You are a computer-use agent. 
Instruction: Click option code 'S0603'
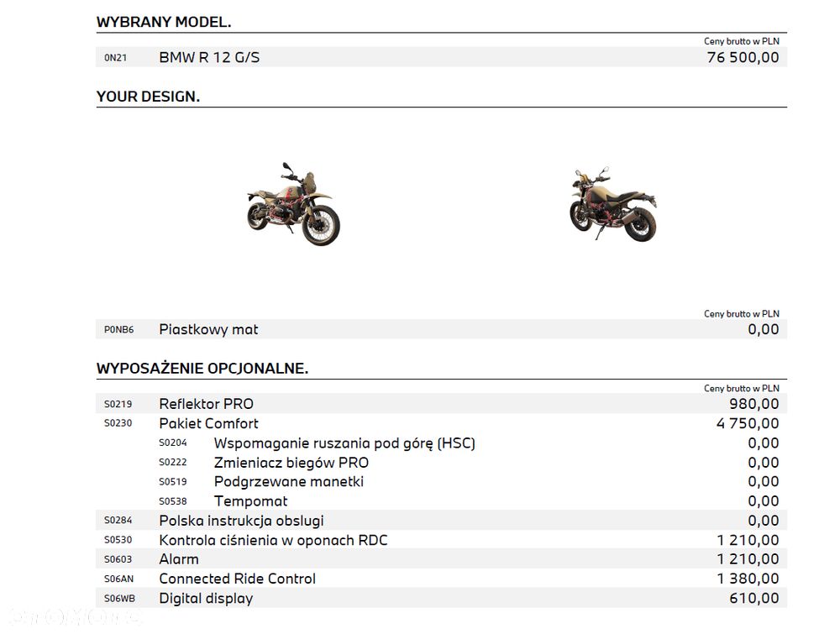(x=118, y=559)
